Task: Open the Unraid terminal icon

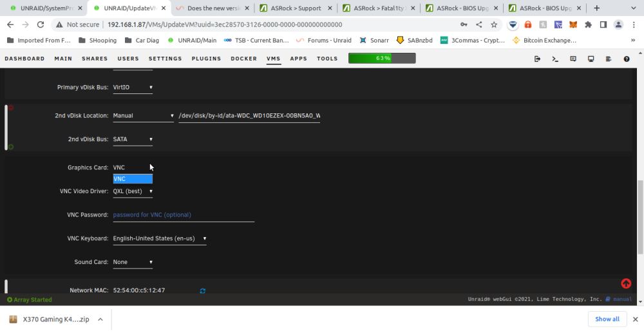Action: click(x=555, y=59)
